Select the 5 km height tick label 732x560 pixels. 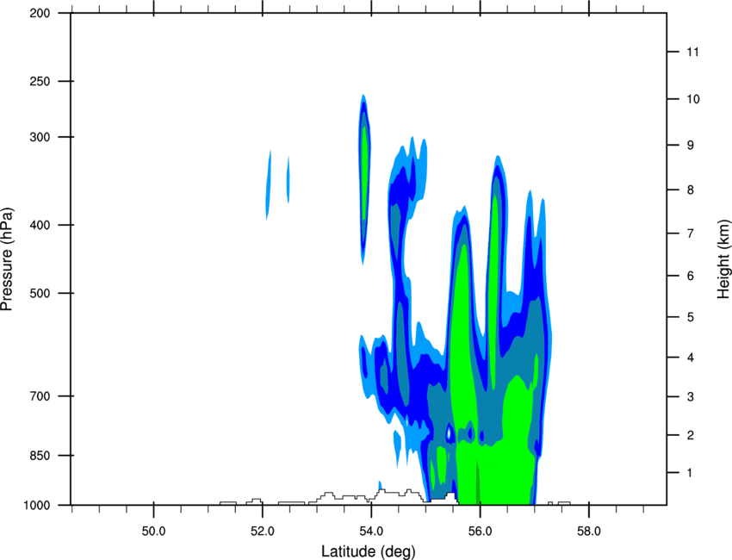[x=688, y=318]
